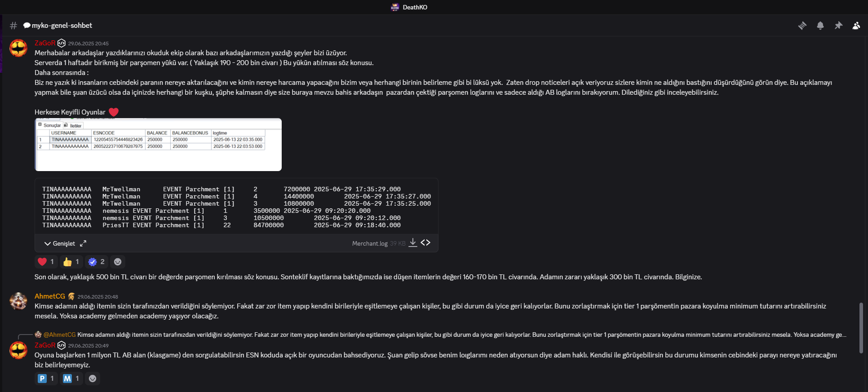Viewport: 868px width, 392px height.
Task: Toggle the thumbs up reaction
Action: [71, 262]
